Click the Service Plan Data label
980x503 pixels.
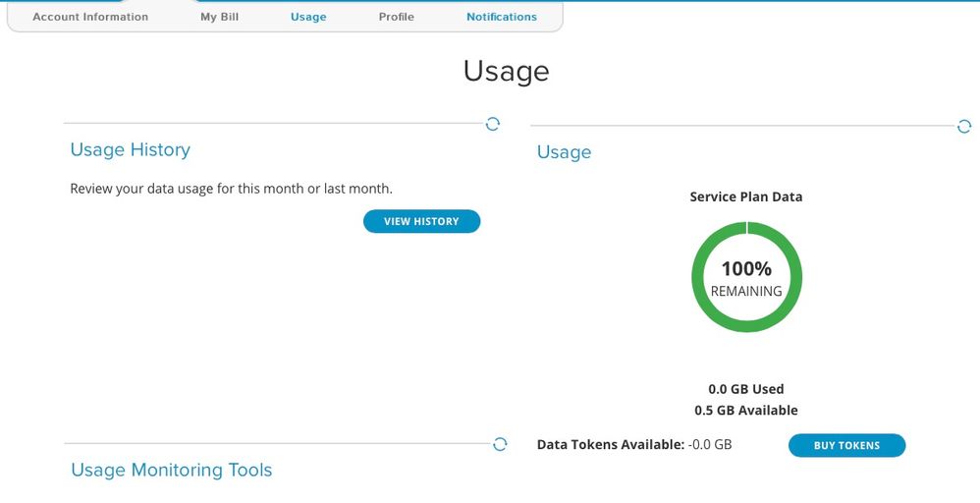coord(746,196)
